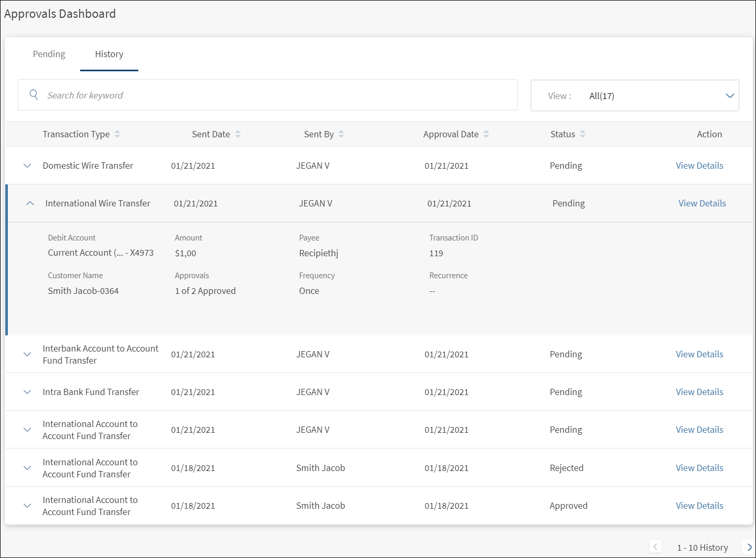This screenshot has height=558, width=756.
Task: Sort by Sent By column arrows
Action: pyautogui.click(x=341, y=134)
